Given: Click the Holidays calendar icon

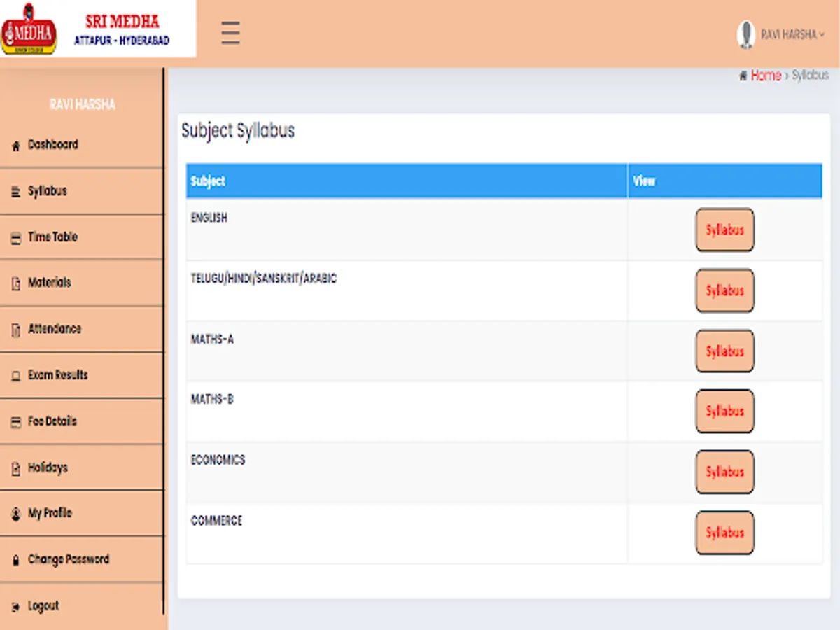Looking at the screenshot, I should click(x=16, y=468).
